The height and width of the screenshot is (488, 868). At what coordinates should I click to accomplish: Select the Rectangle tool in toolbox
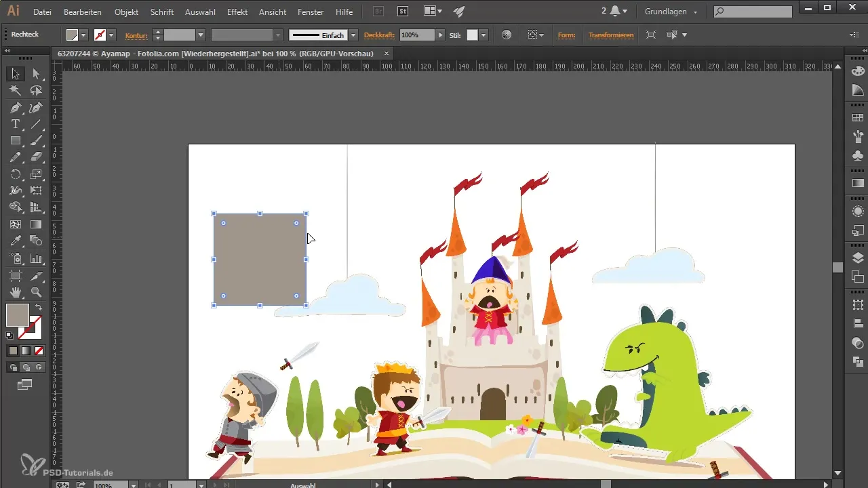click(15, 141)
